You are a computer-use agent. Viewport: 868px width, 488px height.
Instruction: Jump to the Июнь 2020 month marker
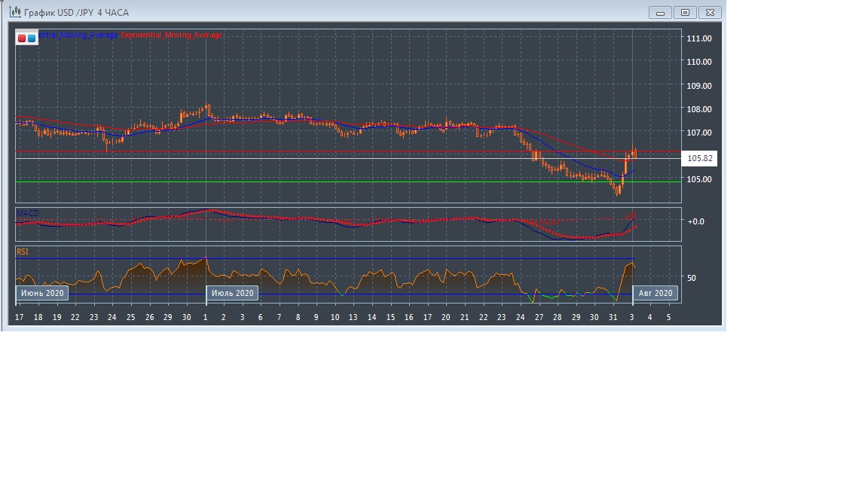[42, 293]
